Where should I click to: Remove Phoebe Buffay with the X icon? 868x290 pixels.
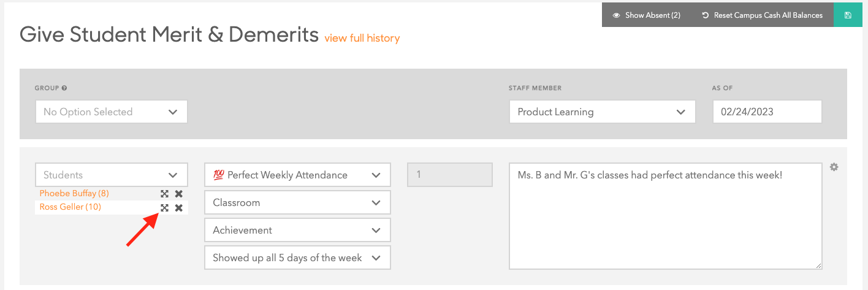coord(178,194)
